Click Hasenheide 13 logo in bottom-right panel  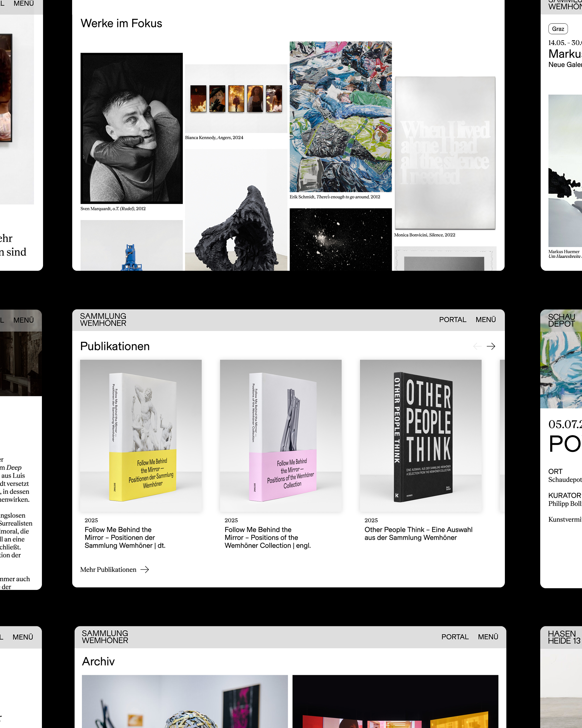[564, 637]
